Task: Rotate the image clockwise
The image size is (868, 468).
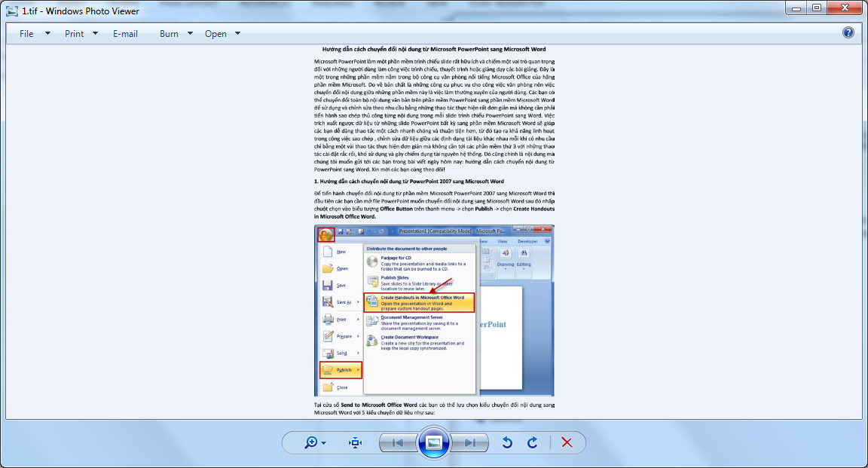Action: tap(532, 442)
